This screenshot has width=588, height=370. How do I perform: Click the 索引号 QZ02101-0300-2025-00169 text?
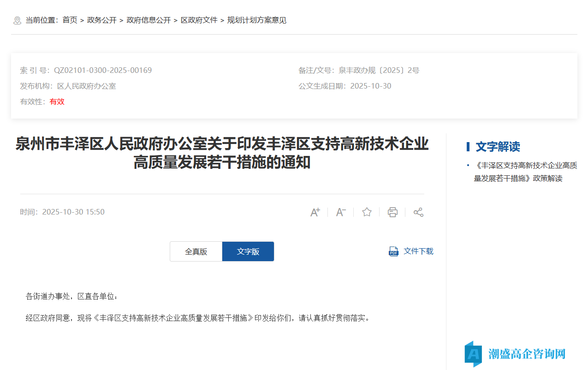click(x=102, y=70)
